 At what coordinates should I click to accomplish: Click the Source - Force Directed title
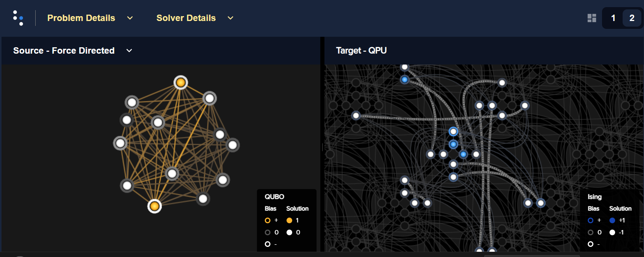pyautogui.click(x=64, y=51)
